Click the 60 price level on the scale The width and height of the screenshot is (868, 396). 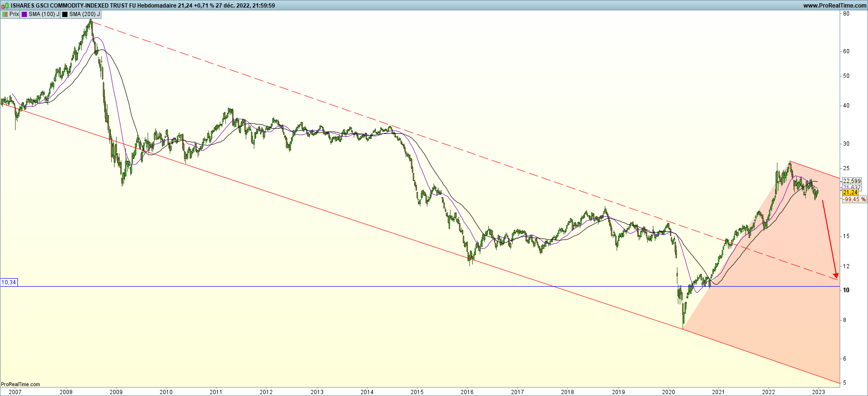[846, 51]
